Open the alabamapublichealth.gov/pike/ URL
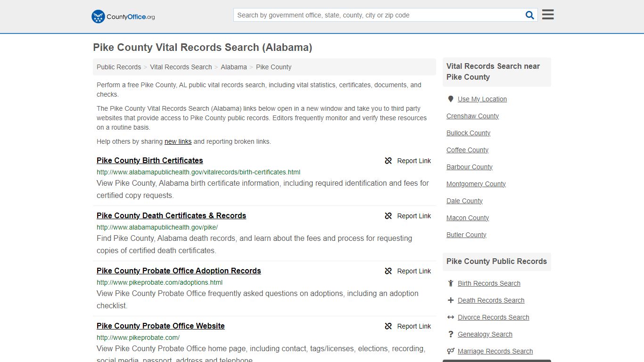The width and height of the screenshot is (644, 362). click(157, 227)
